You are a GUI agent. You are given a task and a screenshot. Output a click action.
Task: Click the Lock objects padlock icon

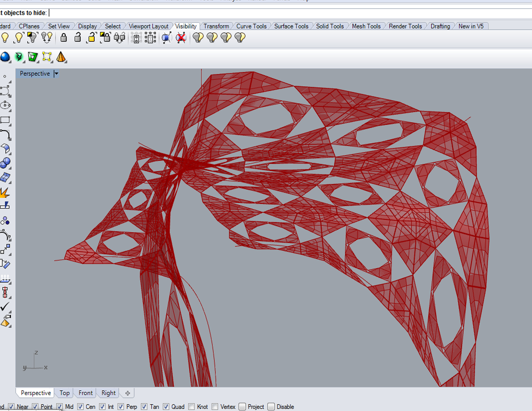[x=64, y=38]
